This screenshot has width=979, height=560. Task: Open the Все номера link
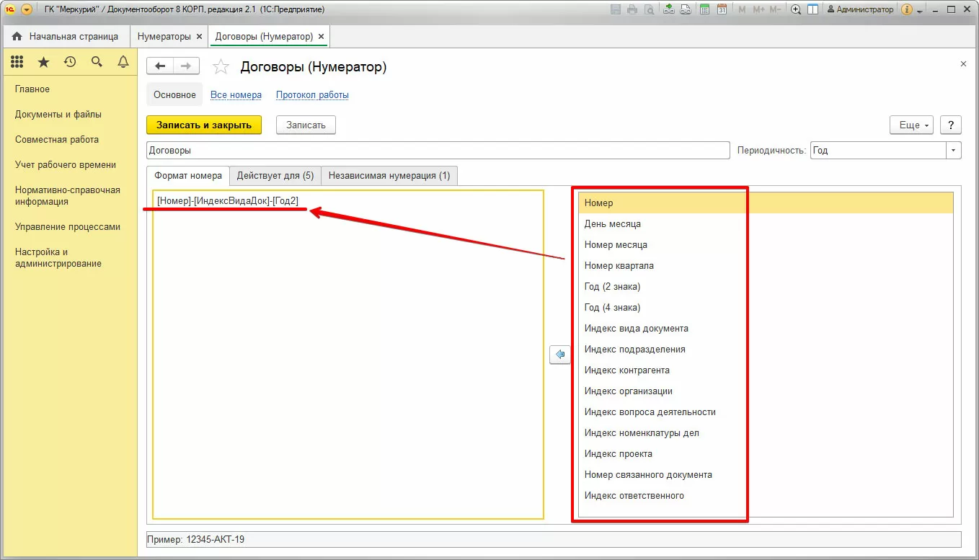(236, 94)
